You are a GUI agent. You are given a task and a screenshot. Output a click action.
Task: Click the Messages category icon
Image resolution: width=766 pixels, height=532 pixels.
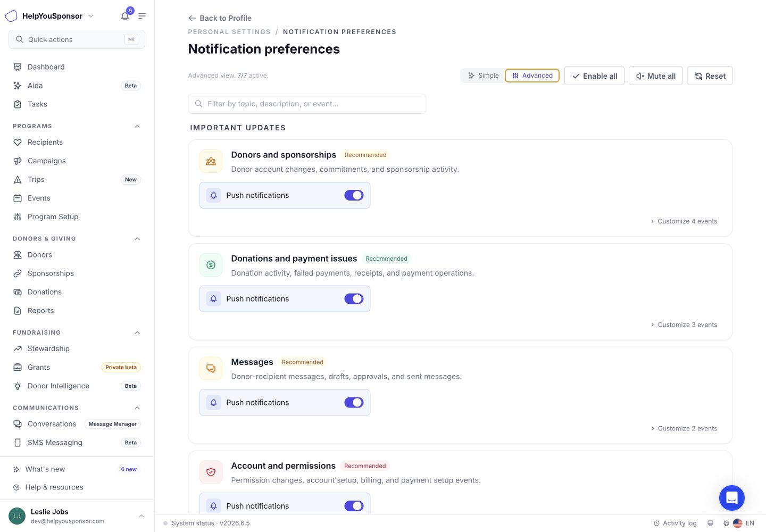click(x=211, y=369)
